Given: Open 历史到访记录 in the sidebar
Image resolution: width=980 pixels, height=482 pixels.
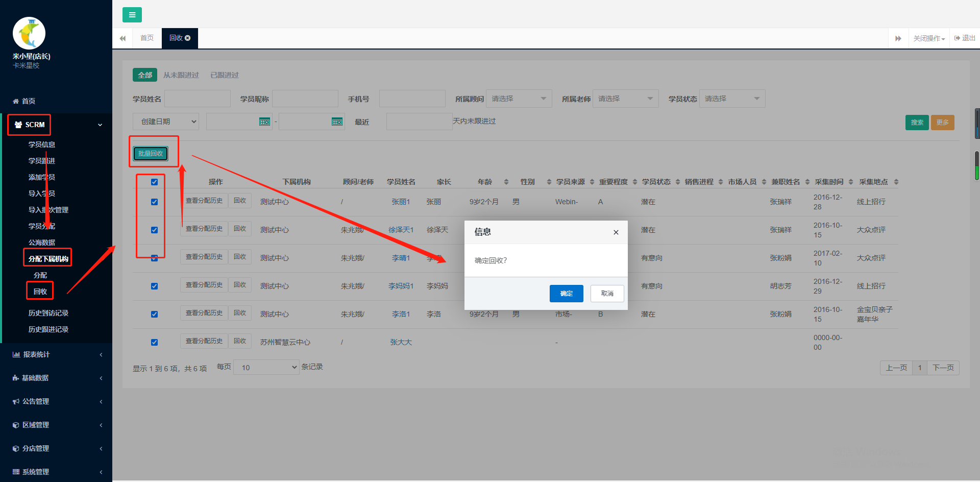Looking at the screenshot, I should click(x=48, y=313).
